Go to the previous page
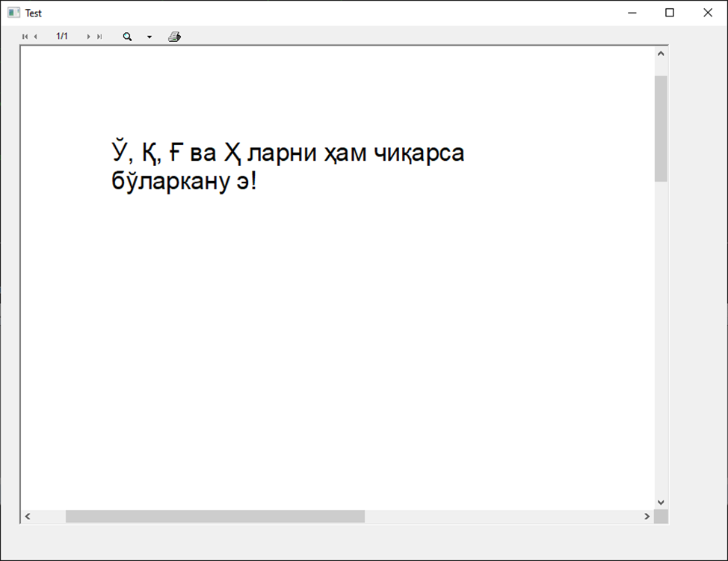 (x=35, y=37)
